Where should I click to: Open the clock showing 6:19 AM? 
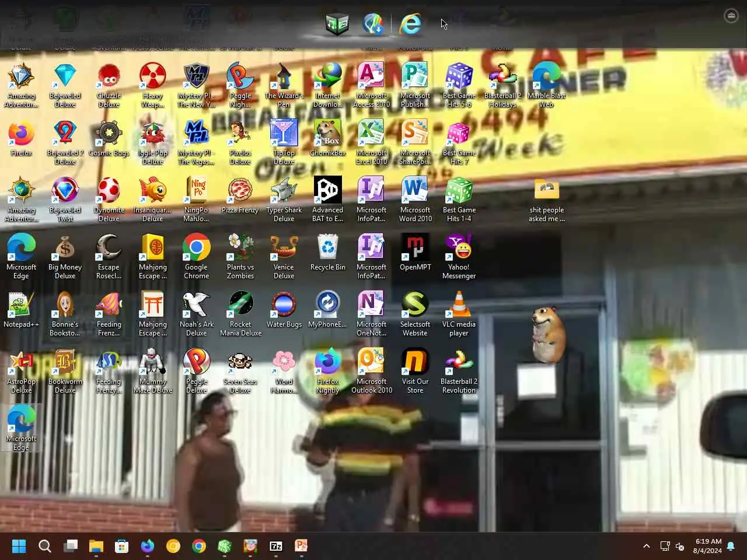708,546
